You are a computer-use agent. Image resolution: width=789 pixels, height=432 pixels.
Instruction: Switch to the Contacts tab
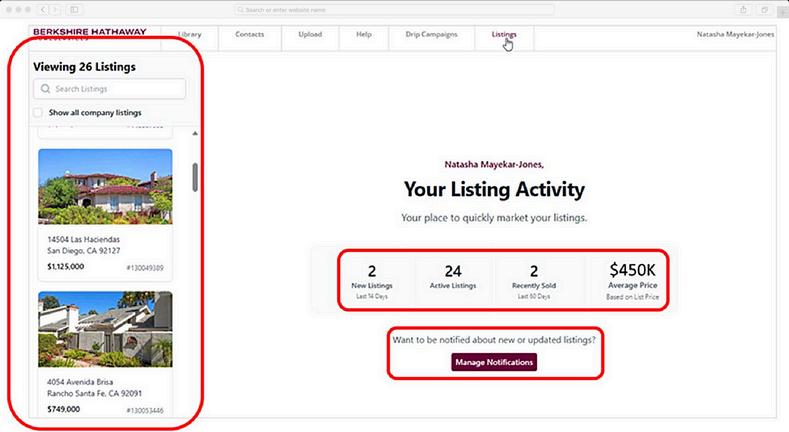click(x=249, y=34)
